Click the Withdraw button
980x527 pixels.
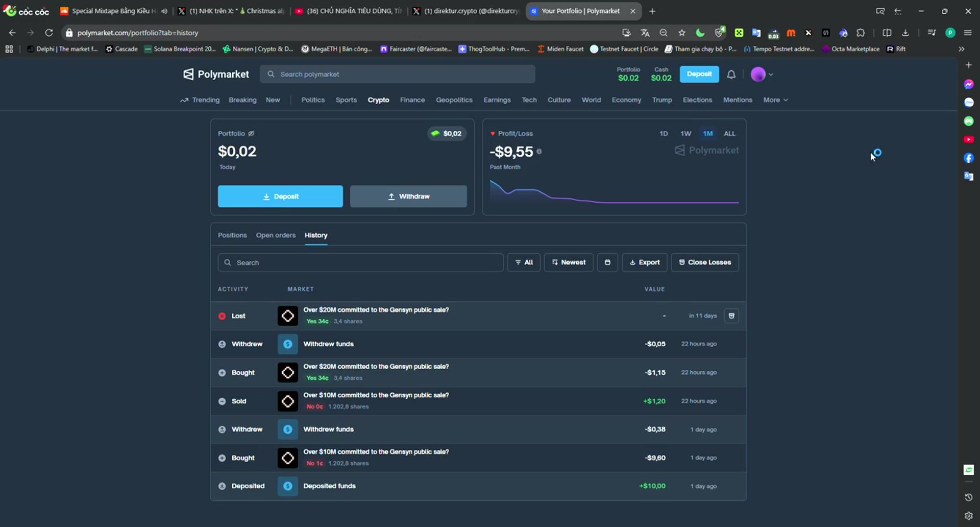408,196
